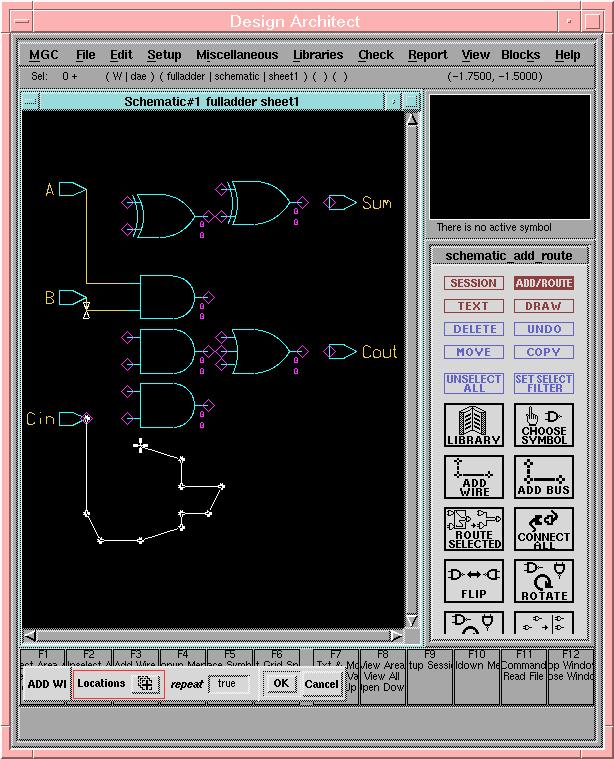Click the schematic's vertical scrollbar down arrow
Image resolution: width=614 pixels, height=759 pixels.
(x=411, y=620)
